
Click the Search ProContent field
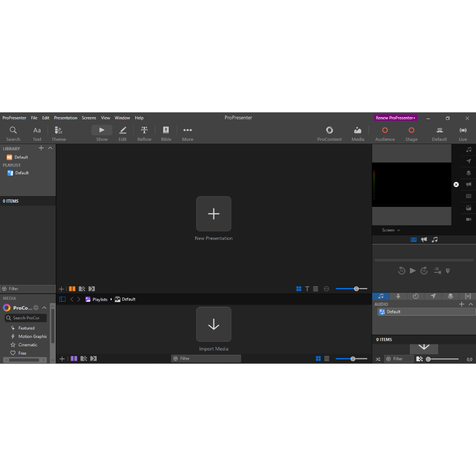[x=26, y=318]
